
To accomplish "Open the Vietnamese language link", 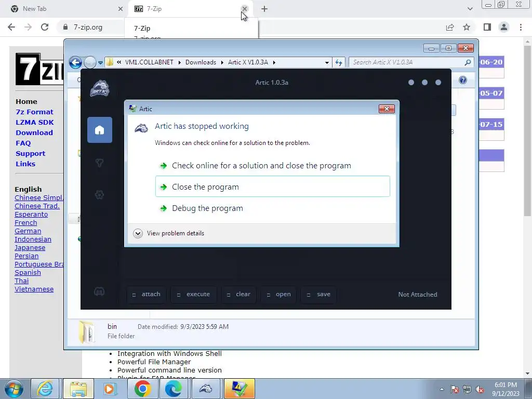I will tap(34, 289).
